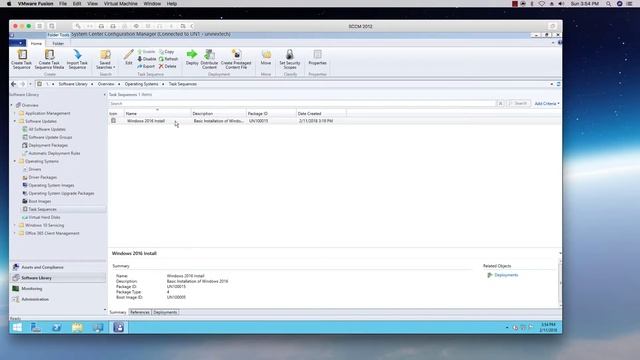This screenshot has width=640, height=360.
Task: Open File Explorer folder in taskbar
Action: (77, 327)
